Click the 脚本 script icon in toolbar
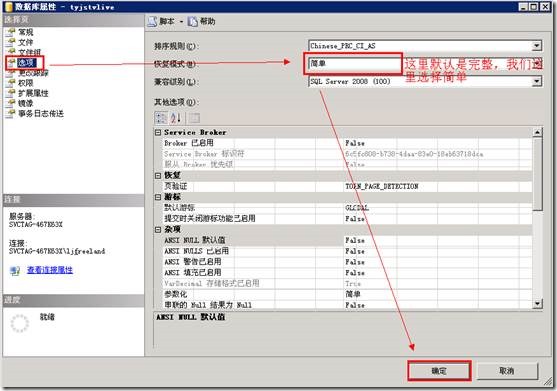The image size is (557, 391). (152, 22)
